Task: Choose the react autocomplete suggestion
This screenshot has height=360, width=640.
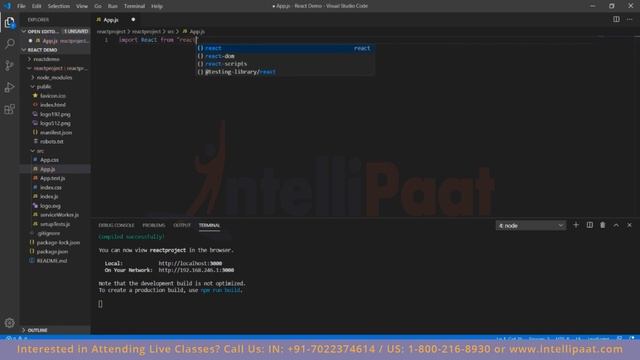Action: (x=284, y=48)
